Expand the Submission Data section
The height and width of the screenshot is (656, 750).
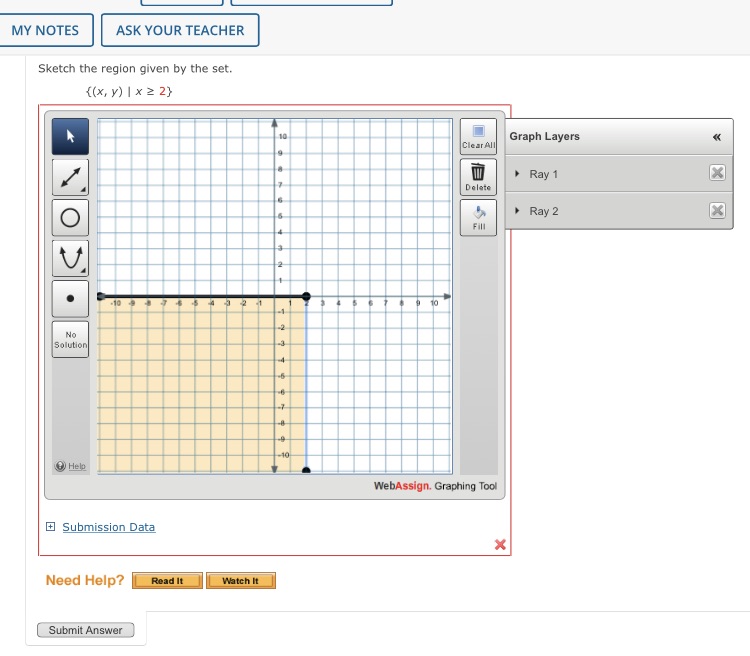(50, 527)
